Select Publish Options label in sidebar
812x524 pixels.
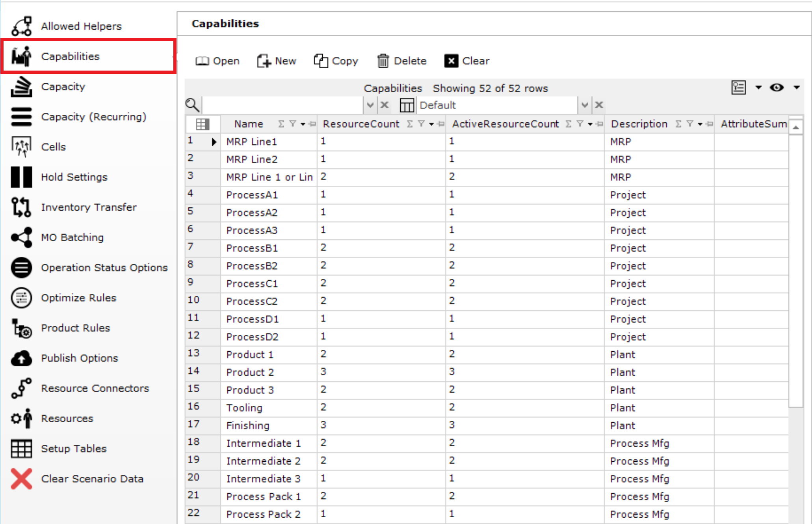[80, 358]
